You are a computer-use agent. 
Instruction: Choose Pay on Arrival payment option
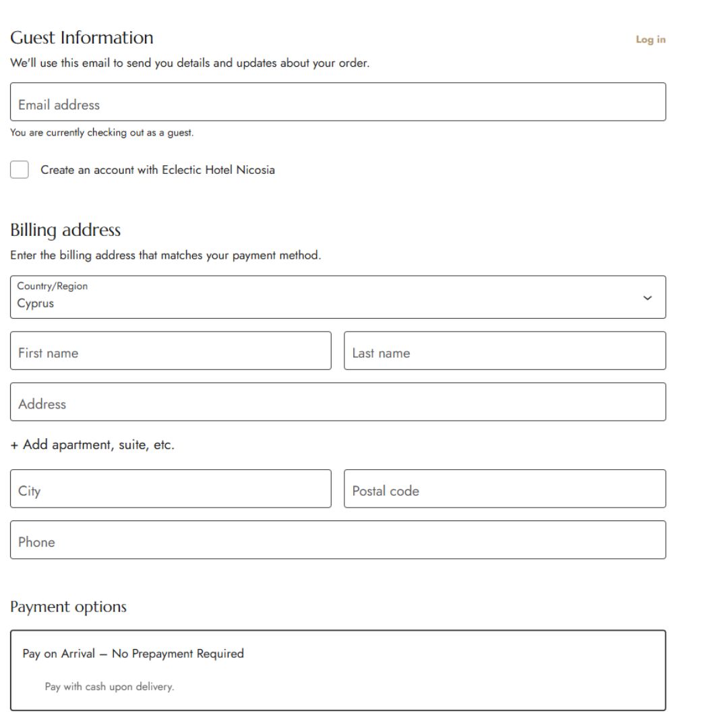133,654
